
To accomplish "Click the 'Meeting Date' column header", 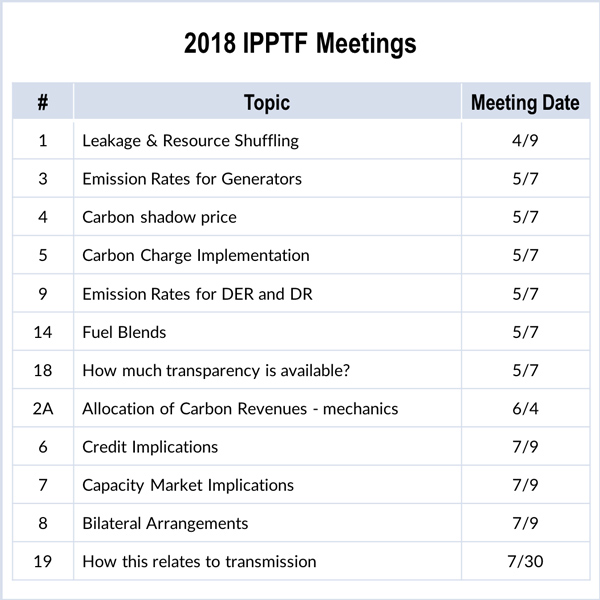I will point(525,102).
